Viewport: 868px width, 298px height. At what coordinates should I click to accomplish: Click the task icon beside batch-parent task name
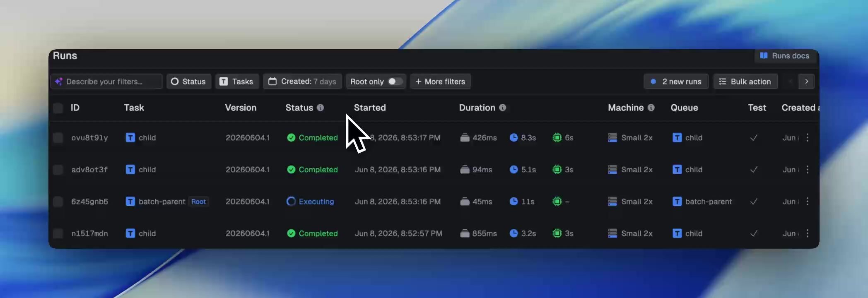pos(130,202)
